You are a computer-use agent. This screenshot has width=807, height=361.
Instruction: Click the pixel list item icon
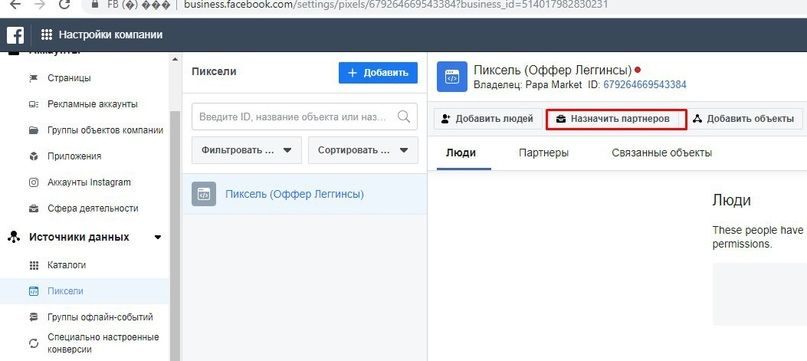(204, 194)
